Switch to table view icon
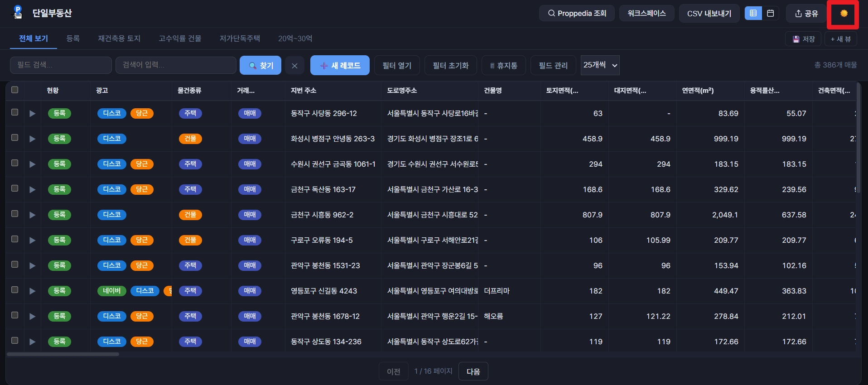Viewport: 868px width, 385px height. 753,13
